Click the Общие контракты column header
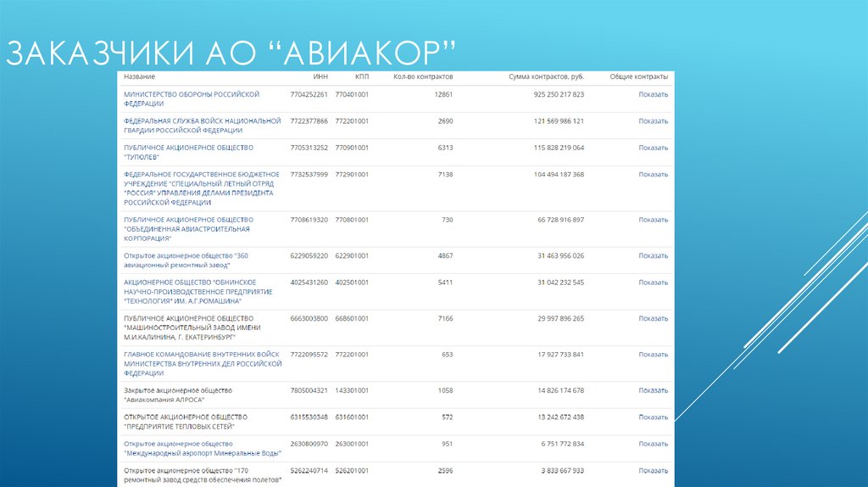Image resolution: width=868 pixels, height=487 pixels. click(639, 76)
